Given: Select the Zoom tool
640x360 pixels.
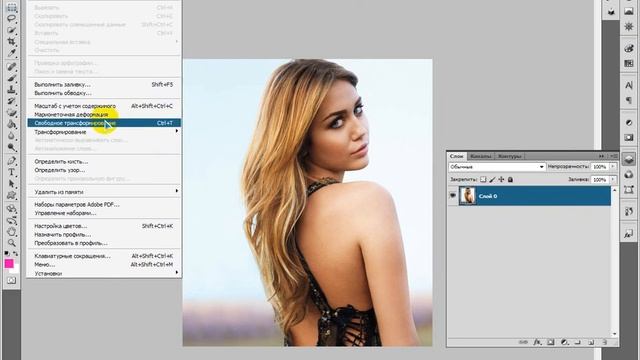Looking at the screenshot, I should [12, 243].
